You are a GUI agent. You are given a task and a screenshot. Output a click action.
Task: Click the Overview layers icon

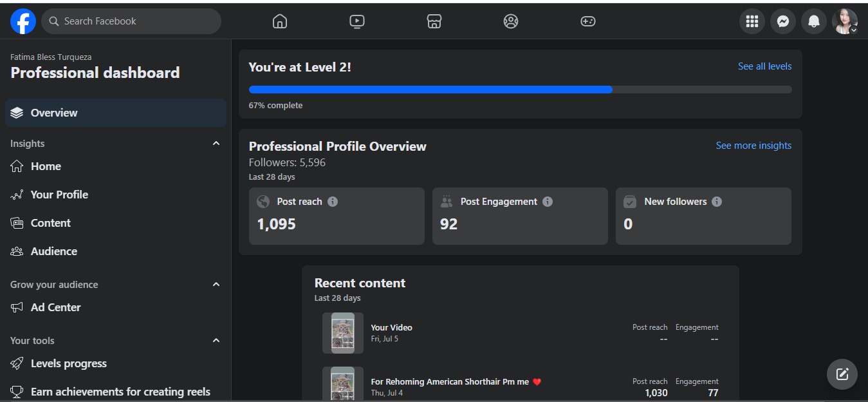tap(17, 113)
